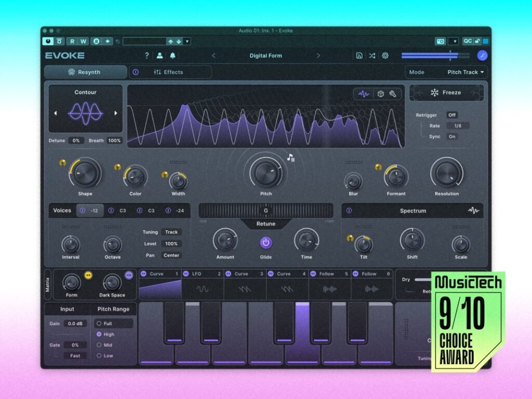532x399 pixels.
Task: Set Retrigger Rate value of 1/8
Action: click(457, 125)
